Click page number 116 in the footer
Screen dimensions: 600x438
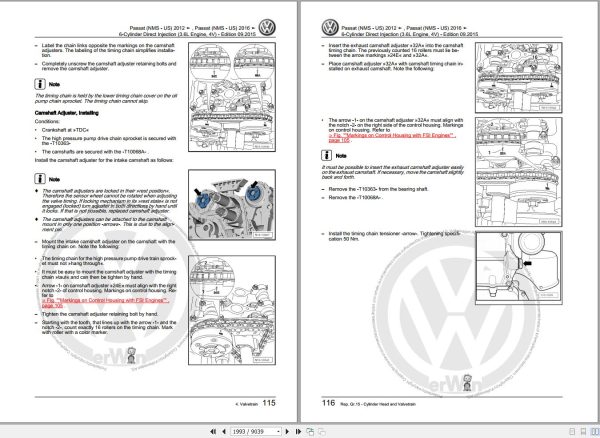pyautogui.click(x=328, y=403)
